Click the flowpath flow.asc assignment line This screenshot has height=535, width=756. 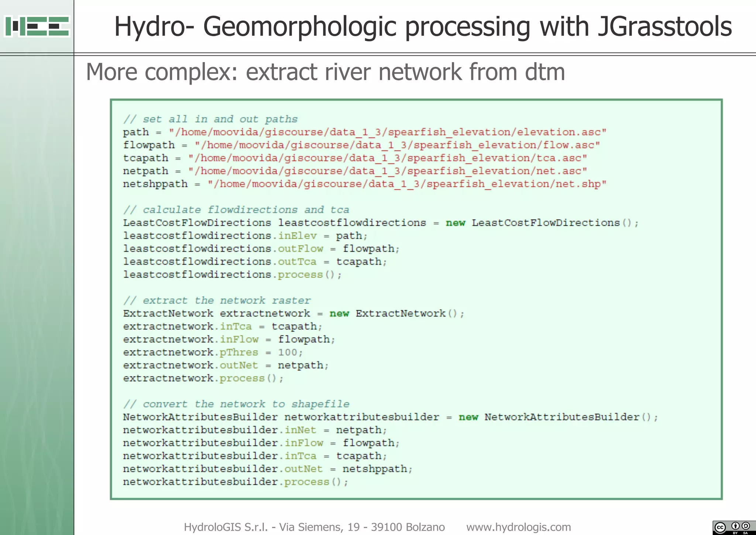click(x=361, y=145)
